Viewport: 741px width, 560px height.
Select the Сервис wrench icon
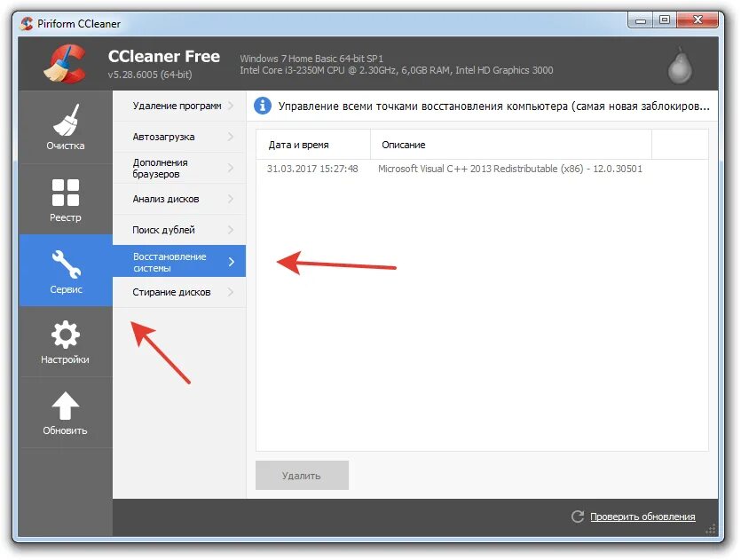pyautogui.click(x=67, y=264)
